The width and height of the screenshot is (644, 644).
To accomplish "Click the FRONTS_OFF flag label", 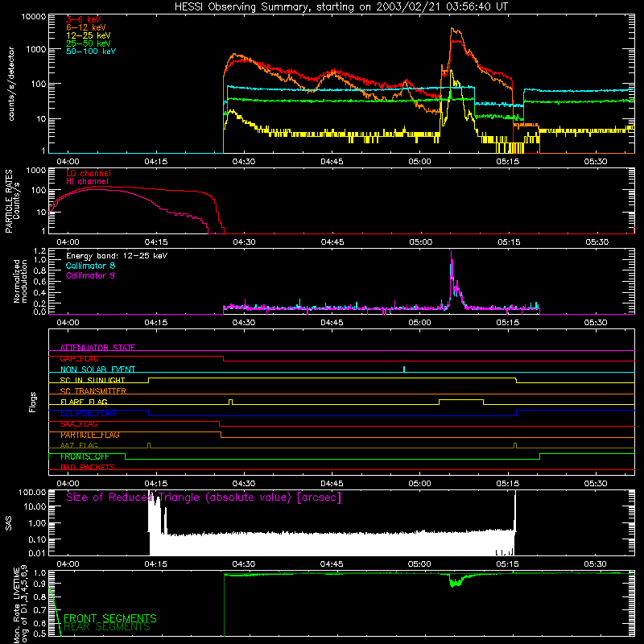I will (85, 456).
